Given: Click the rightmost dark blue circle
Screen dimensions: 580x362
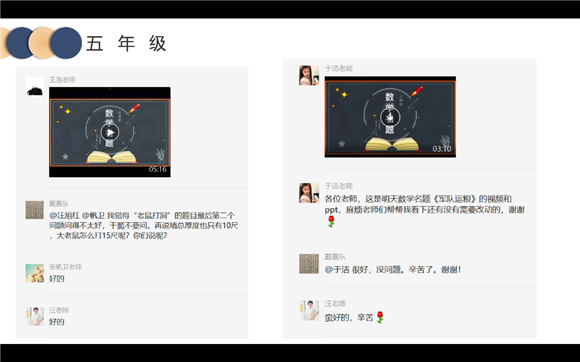Looking at the screenshot, I should (x=66, y=43).
